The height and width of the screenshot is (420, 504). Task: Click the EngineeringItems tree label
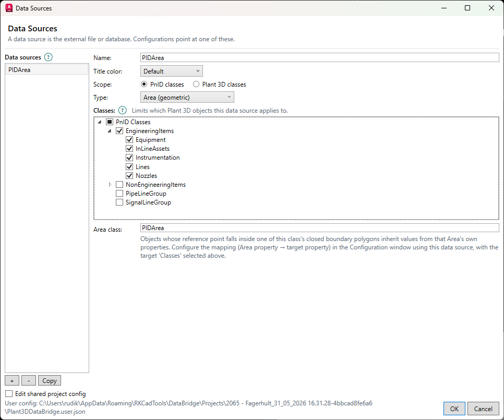(x=149, y=131)
